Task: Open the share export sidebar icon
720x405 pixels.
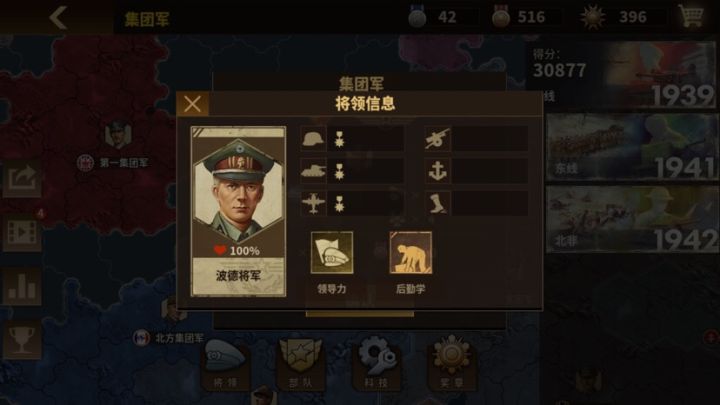Action: (x=22, y=179)
